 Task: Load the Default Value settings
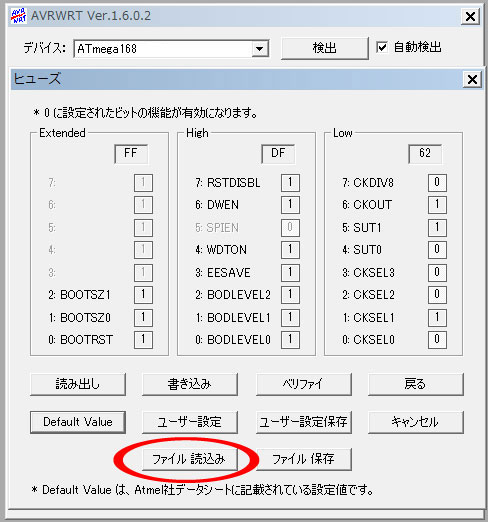(x=78, y=422)
